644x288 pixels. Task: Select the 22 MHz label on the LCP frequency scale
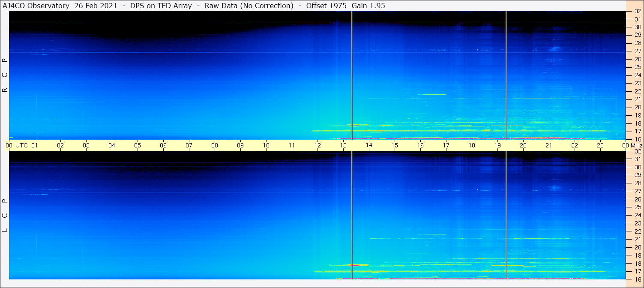pyautogui.click(x=637, y=231)
